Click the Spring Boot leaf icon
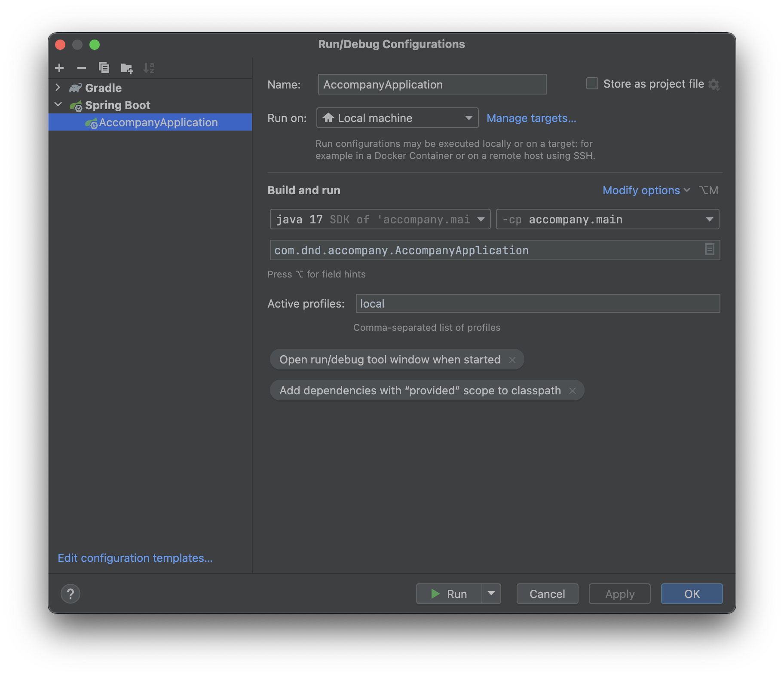The height and width of the screenshot is (677, 784). [76, 106]
